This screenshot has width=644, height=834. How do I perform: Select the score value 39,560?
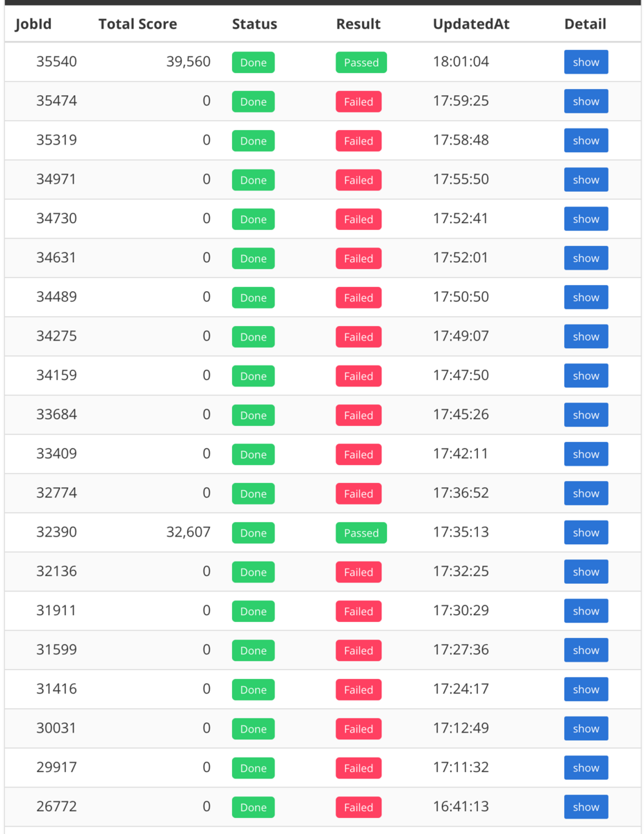point(188,62)
